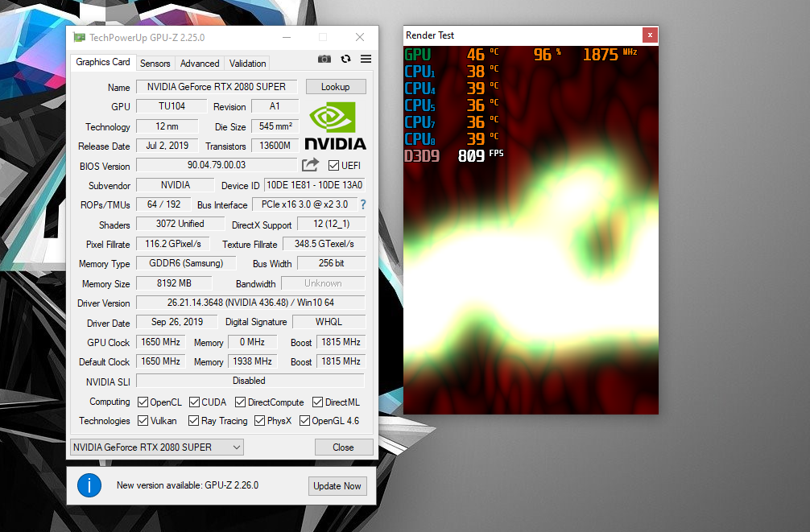Close the Render Test window

pyautogui.click(x=650, y=35)
